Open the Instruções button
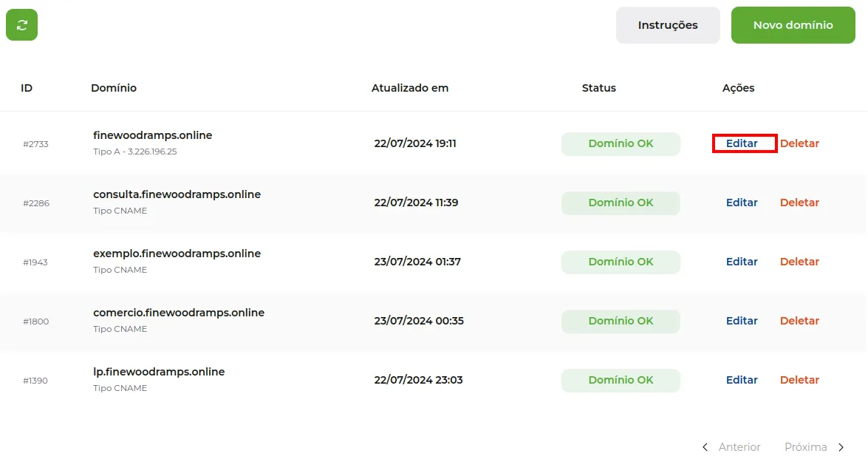The height and width of the screenshot is (476, 868). 668,25
